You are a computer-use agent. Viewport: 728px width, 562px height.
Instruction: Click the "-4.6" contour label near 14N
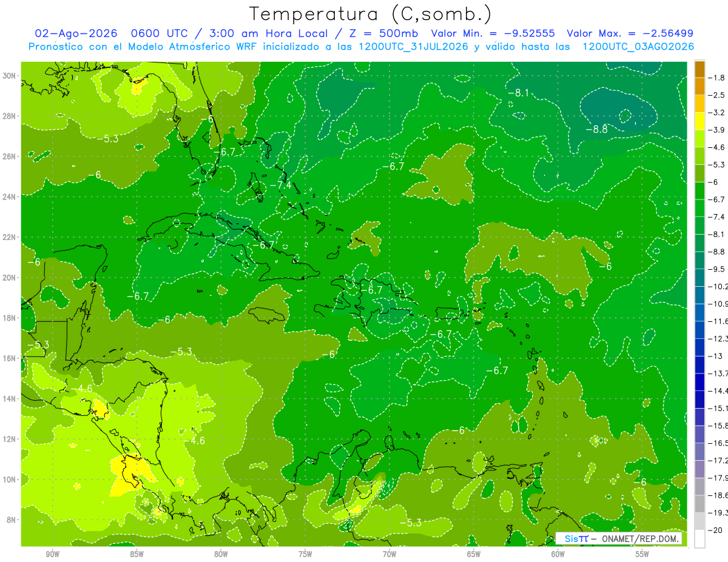click(x=81, y=389)
